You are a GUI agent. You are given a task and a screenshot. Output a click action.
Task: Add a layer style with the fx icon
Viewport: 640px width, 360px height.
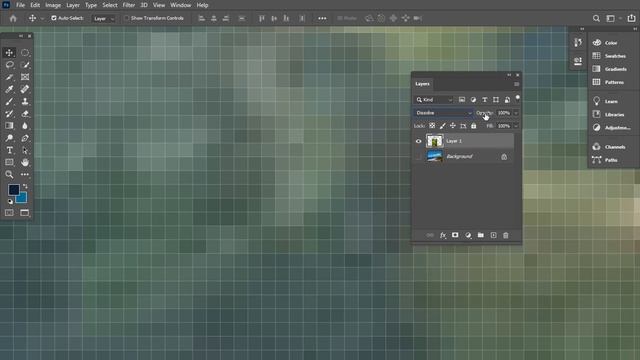(443, 236)
